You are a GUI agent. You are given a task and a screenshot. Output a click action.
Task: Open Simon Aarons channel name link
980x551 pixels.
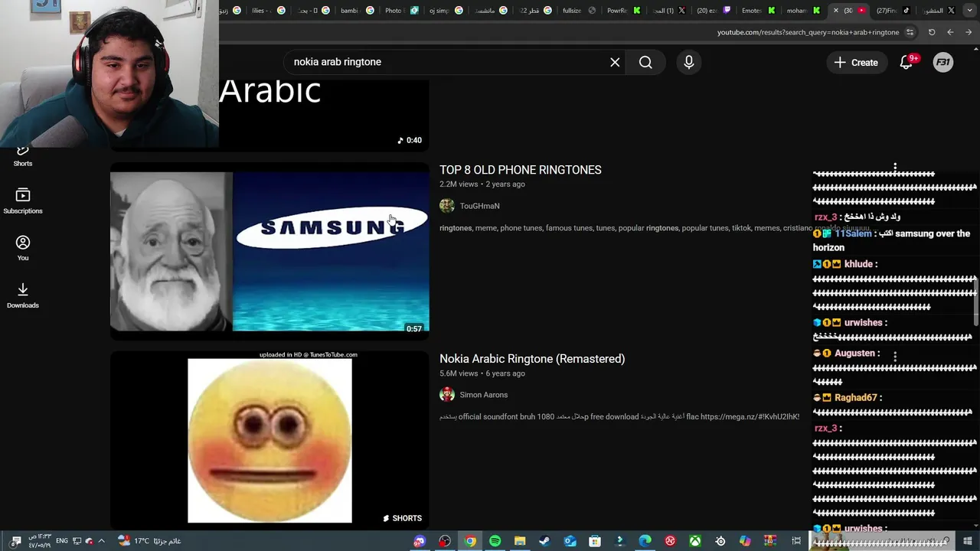point(484,395)
